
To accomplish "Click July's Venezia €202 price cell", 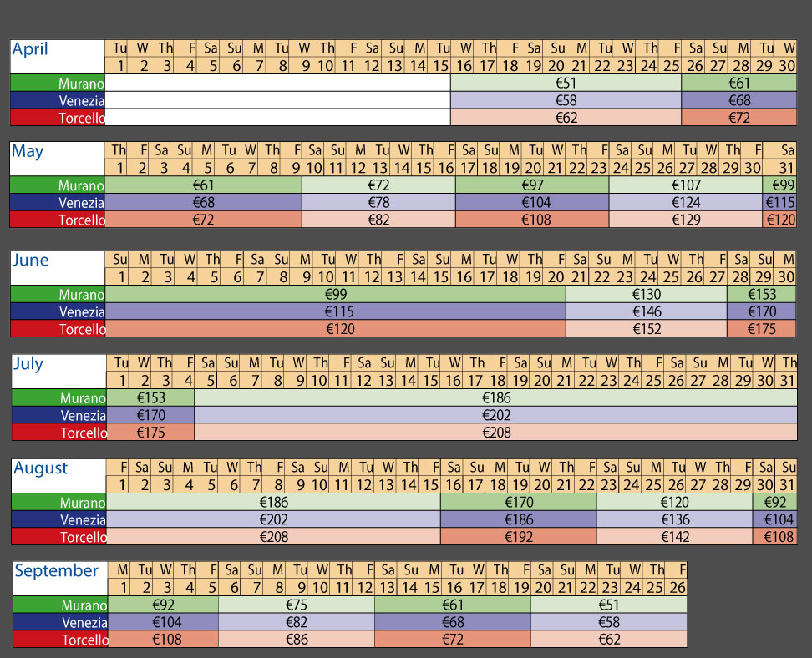I will point(496,415).
